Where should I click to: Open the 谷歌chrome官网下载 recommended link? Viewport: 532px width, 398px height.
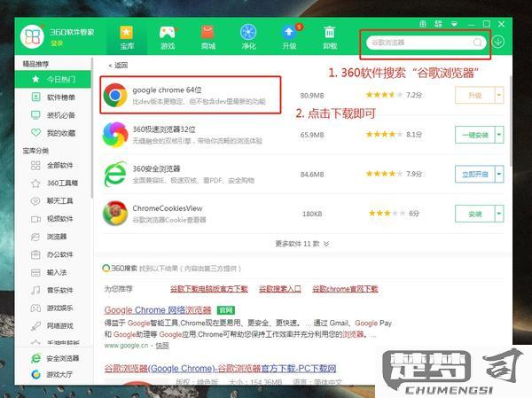[x=345, y=289]
